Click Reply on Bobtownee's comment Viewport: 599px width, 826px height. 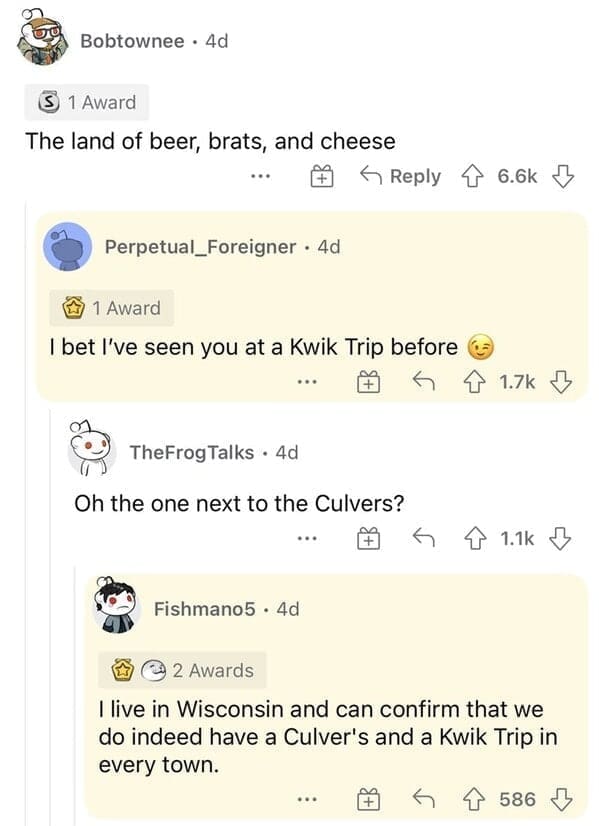pos(400,176)
